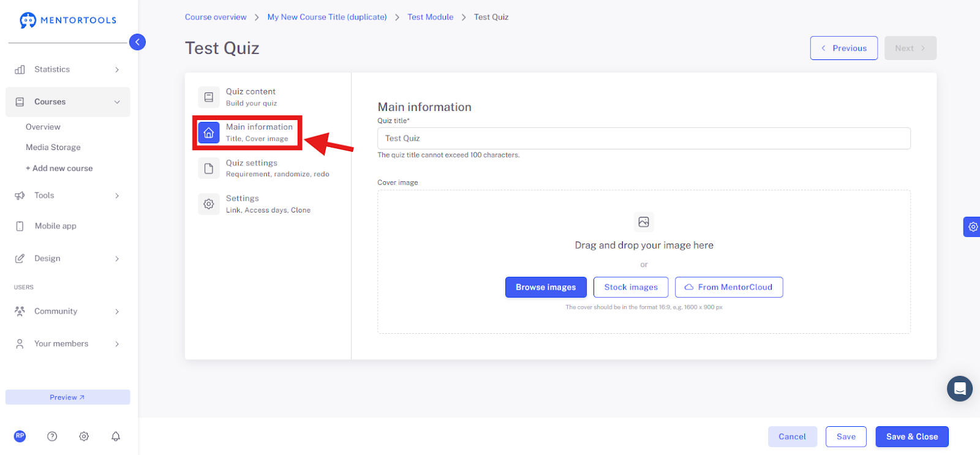
Task: Open the Community sidebar menu
Action: point(68,312)
